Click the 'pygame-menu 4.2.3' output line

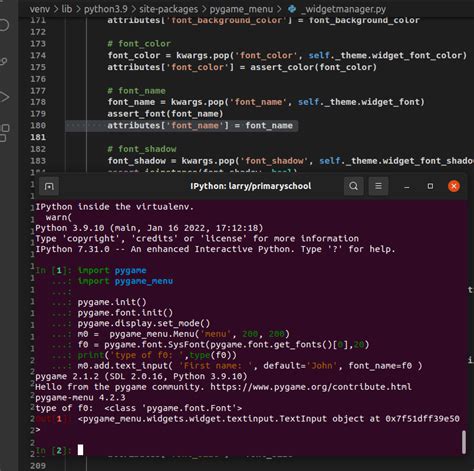(x=80, y=398)
